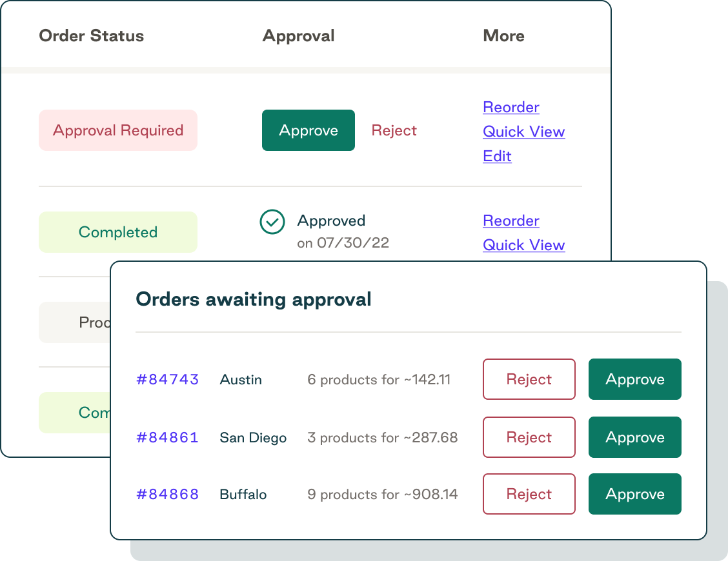Reject the Buffalo order
The image size is (728, 561).
[529, 494]
